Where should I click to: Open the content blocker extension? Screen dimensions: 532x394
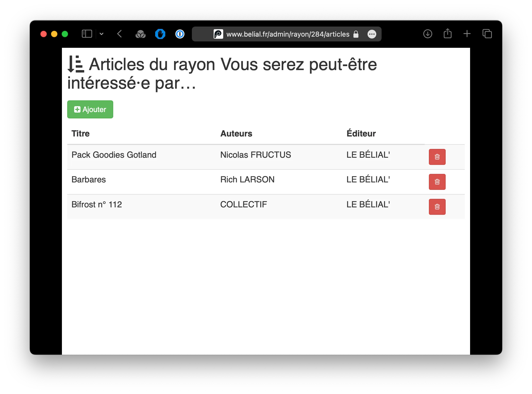160,34
